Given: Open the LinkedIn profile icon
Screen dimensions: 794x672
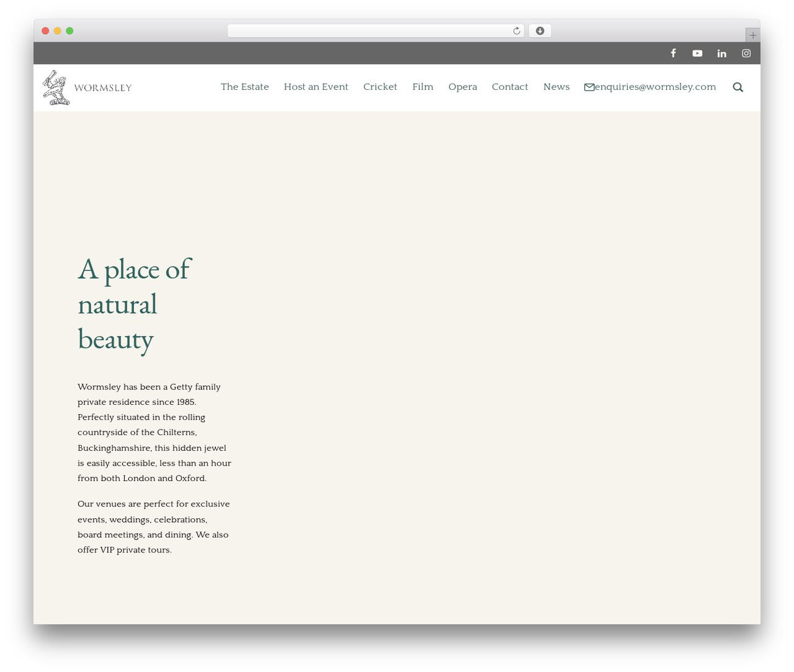Looking at the screenshot, I should (x=722, y=53).
